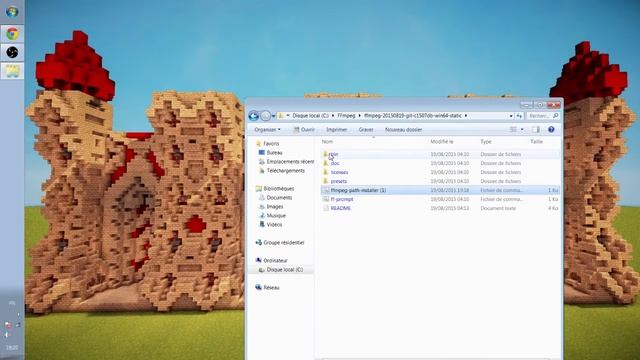Select the Musique library

pos(276,216)
